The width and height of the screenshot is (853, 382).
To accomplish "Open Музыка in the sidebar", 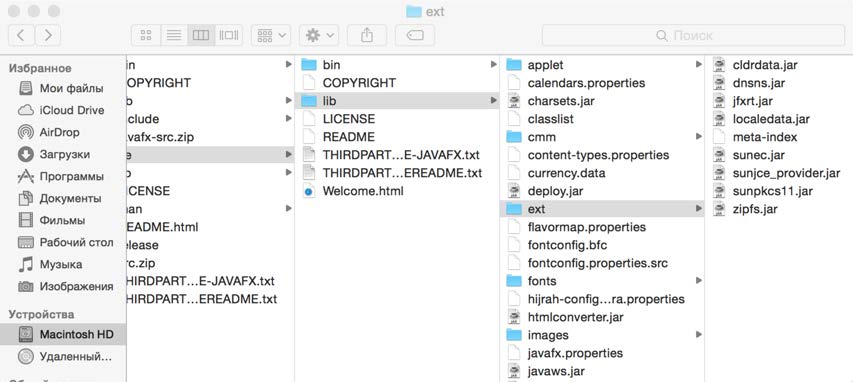I will point(63,264).
